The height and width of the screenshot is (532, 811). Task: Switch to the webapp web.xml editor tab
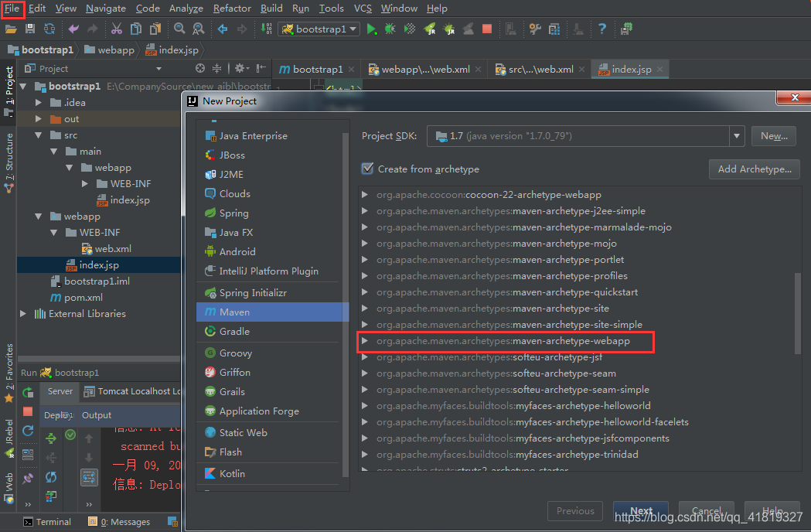pyautogui.click(x=424, y=70)
